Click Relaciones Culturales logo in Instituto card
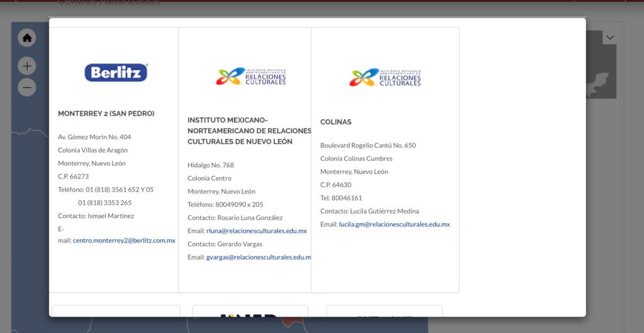 251,77
